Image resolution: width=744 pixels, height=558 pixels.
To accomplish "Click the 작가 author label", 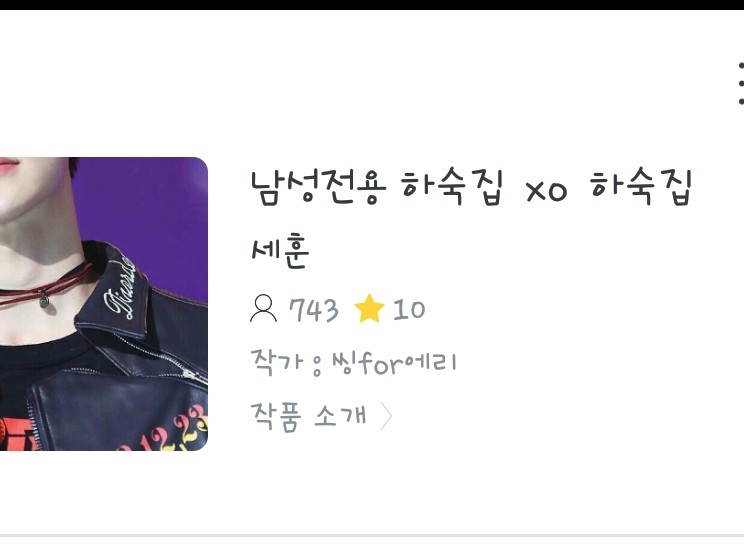I will 276,363.
